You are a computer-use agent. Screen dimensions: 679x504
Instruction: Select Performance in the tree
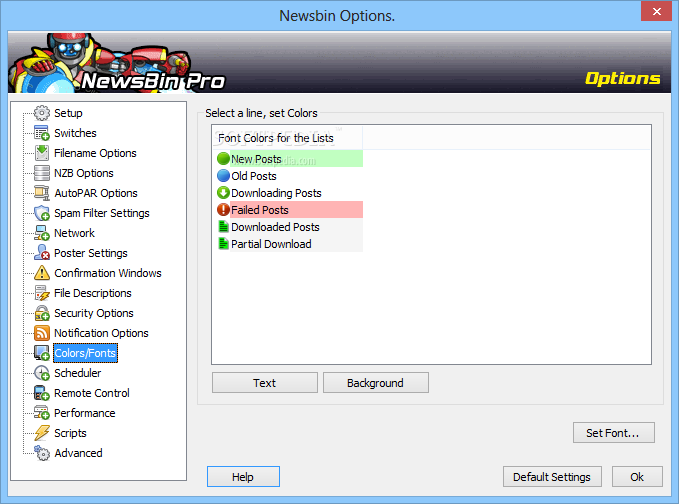(x=84, y=413)
